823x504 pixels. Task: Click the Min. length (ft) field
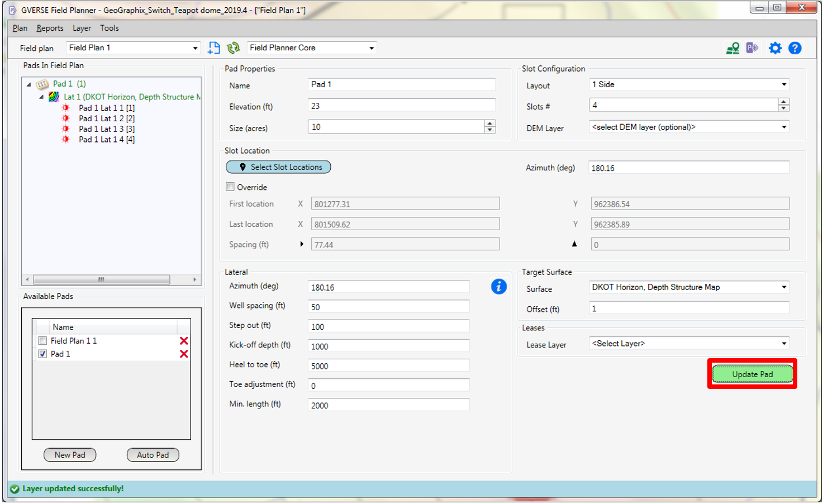point(388,405)
